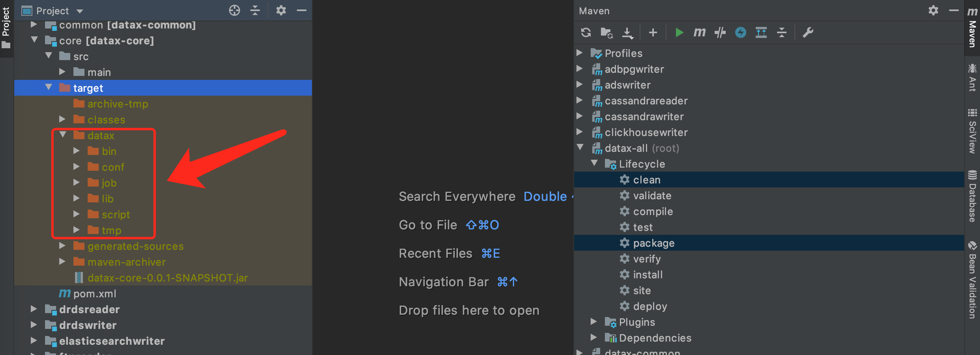Toggle Maven offline mode icon
Image resolution: width=980 pixels, height=355 pixels.
720,32
